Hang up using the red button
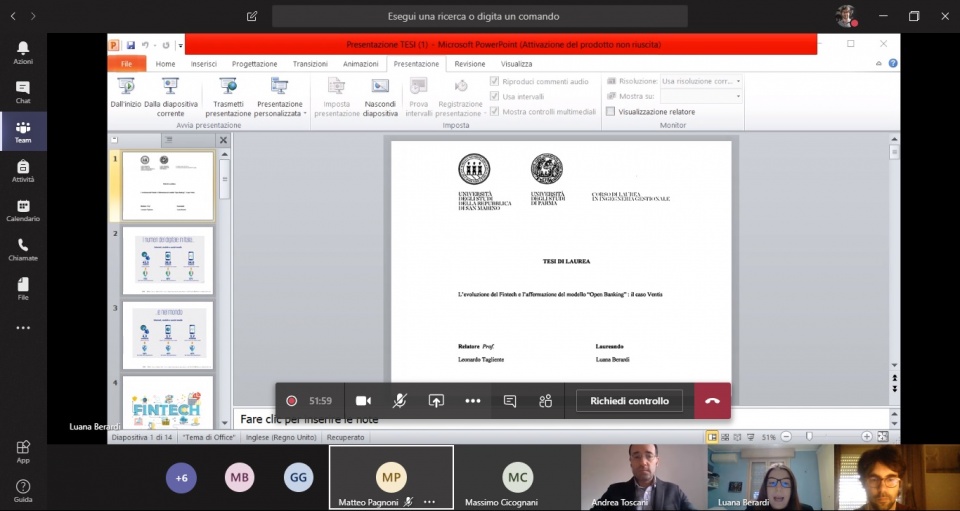Screen dimensions: 960x511 712,401
